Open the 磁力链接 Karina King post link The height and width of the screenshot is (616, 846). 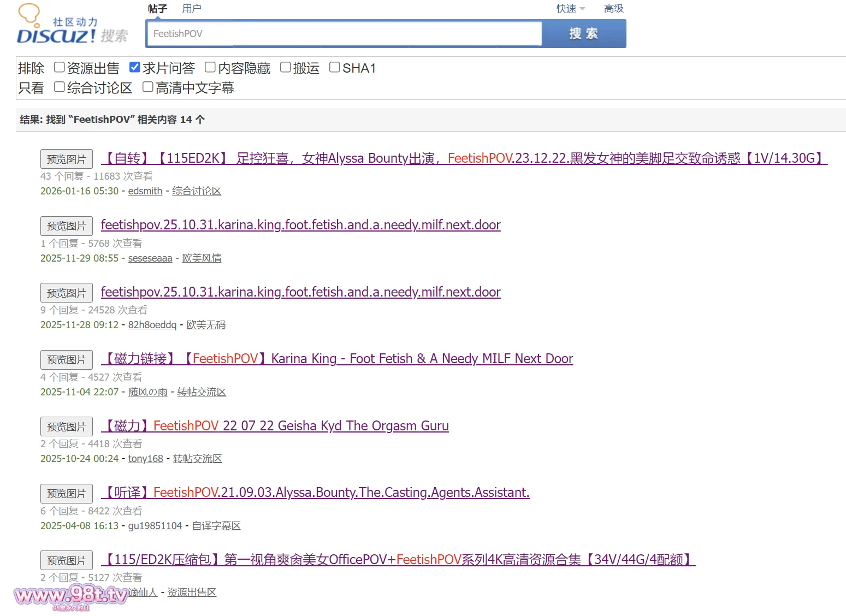(337, 359)
